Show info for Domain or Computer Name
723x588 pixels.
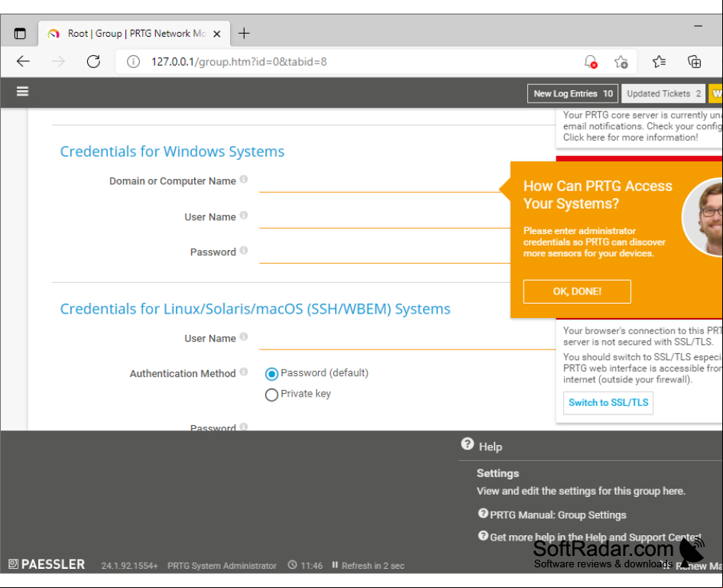click(x=244, y=179)
